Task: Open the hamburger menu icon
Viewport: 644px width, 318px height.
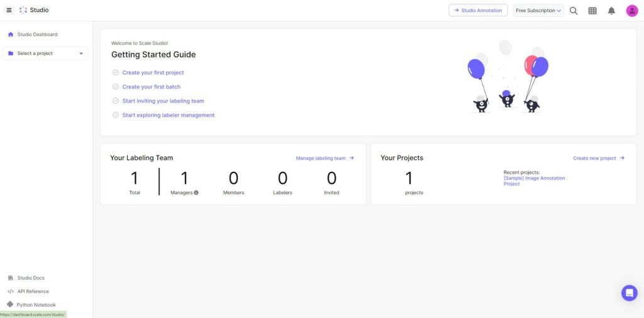Action: pos(9,10)
